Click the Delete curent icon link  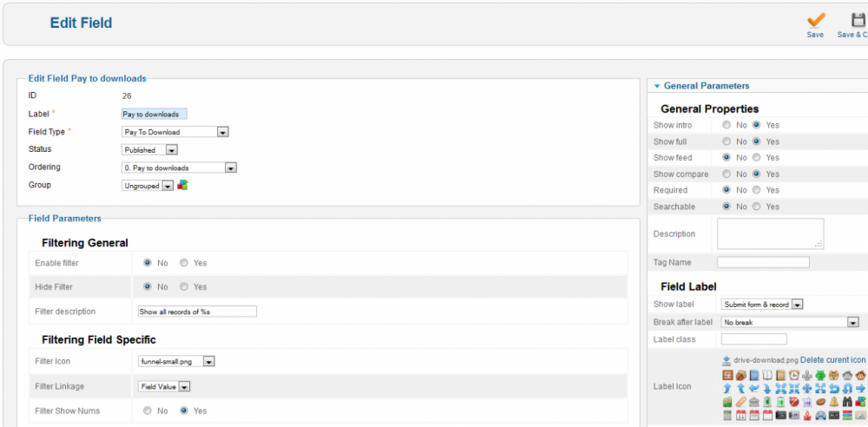832,360
